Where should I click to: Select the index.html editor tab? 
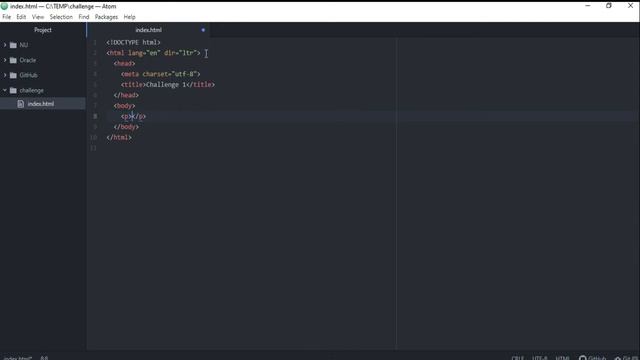[x=149, y=30]
